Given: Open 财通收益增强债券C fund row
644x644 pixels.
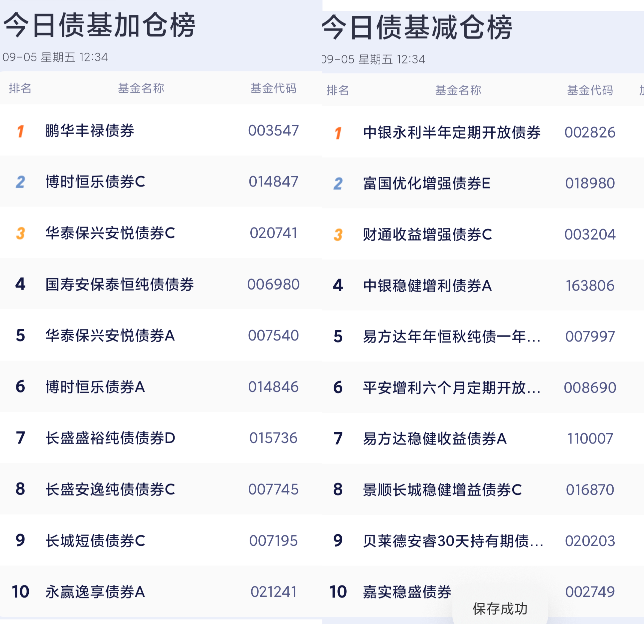Looking at the screenshot, I should tap(483, 234).
